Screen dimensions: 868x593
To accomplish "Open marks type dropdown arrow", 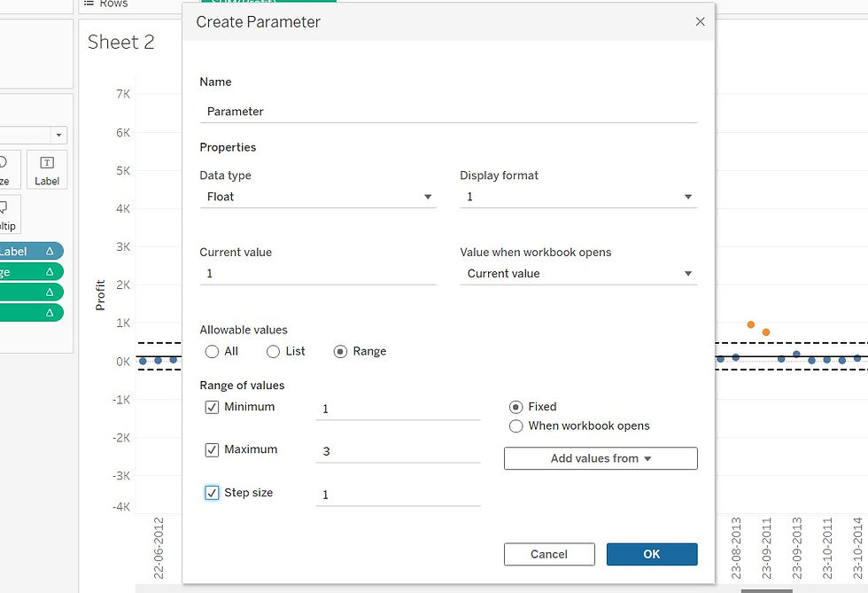I will click(58, 136).
